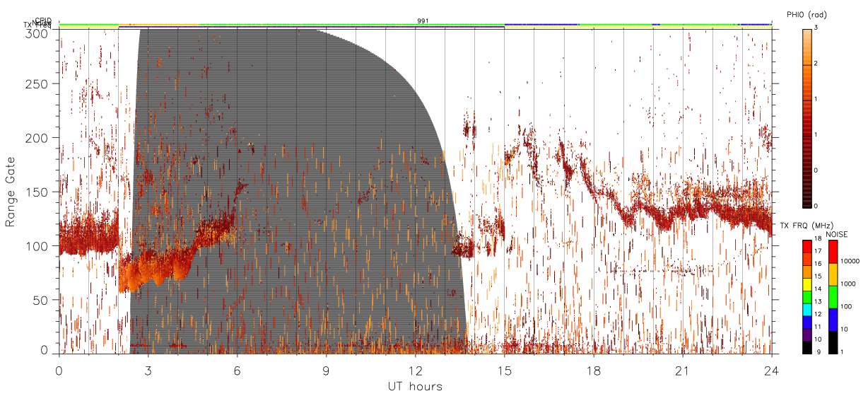This screenshot has width=868, height=401.
Task: Click NOISE legend label 10000
Action: (x=850, y=261)
